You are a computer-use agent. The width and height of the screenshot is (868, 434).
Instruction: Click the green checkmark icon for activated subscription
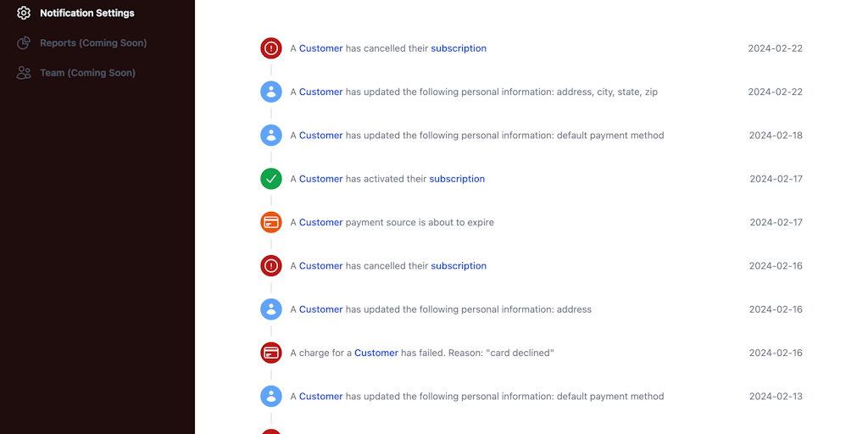pyautogui.click(x=271, y=179)
